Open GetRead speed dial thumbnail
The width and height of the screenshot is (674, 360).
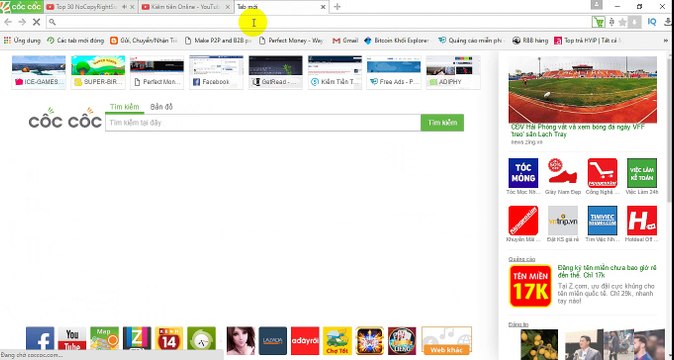pyautogui.click(x=276, y=72)
